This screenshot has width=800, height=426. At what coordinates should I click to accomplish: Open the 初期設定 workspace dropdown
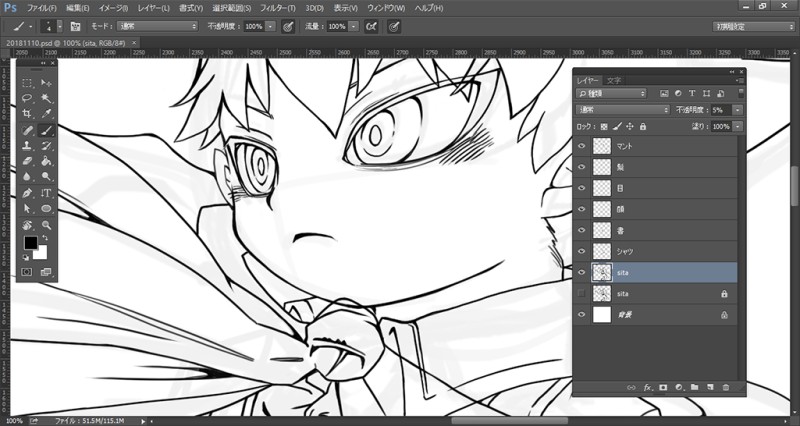pos(754,27)
